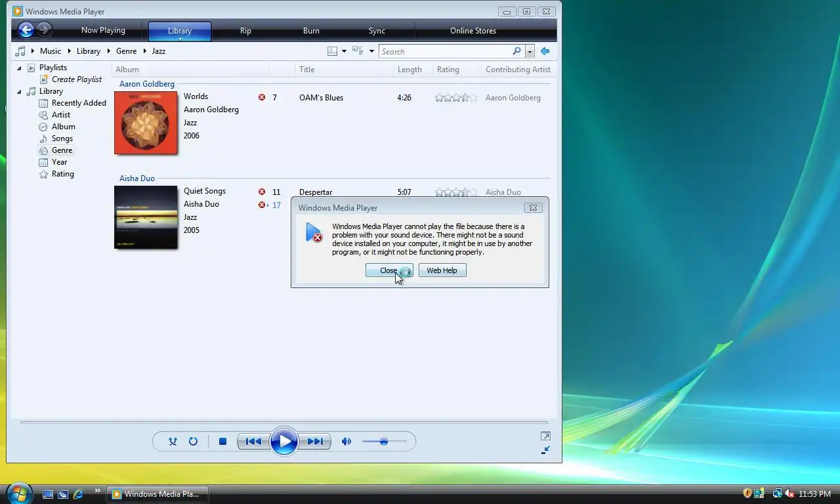Sort by the Length column header

click(413, 70)
